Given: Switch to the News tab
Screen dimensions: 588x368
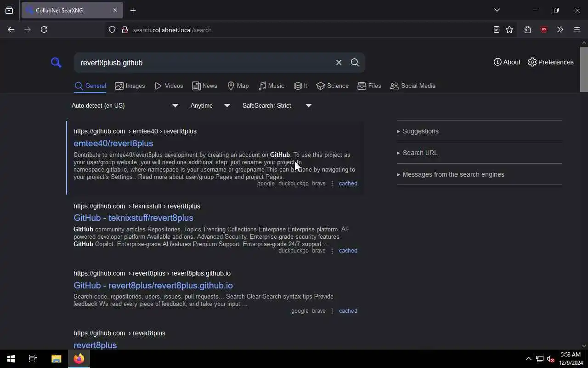Looking at the screenshot, I should click(204, 86).
